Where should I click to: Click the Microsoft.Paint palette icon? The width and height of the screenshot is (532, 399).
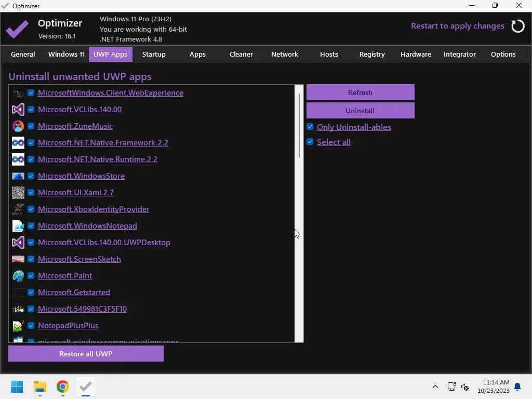coord(18,276)
